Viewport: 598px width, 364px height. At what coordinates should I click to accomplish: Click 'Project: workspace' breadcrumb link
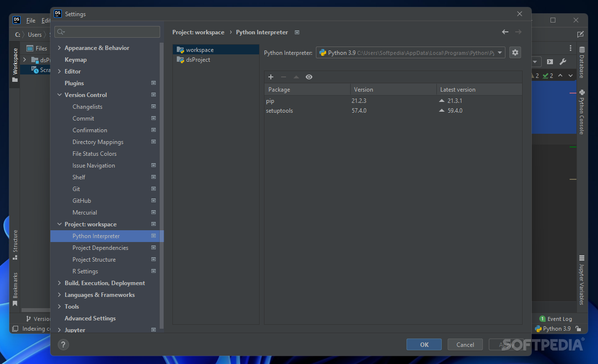click(x=198, y=32)
